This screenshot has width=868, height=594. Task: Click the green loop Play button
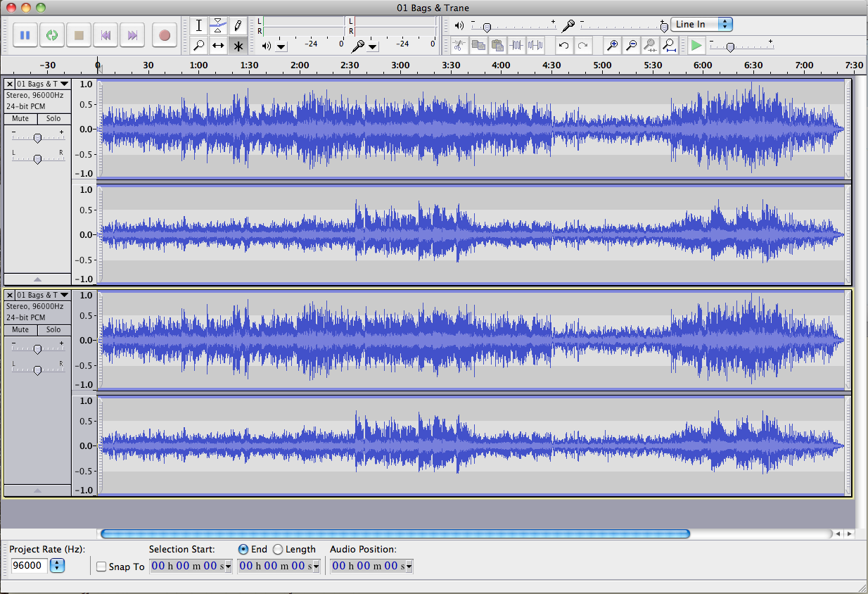click(x=52, y=34)
